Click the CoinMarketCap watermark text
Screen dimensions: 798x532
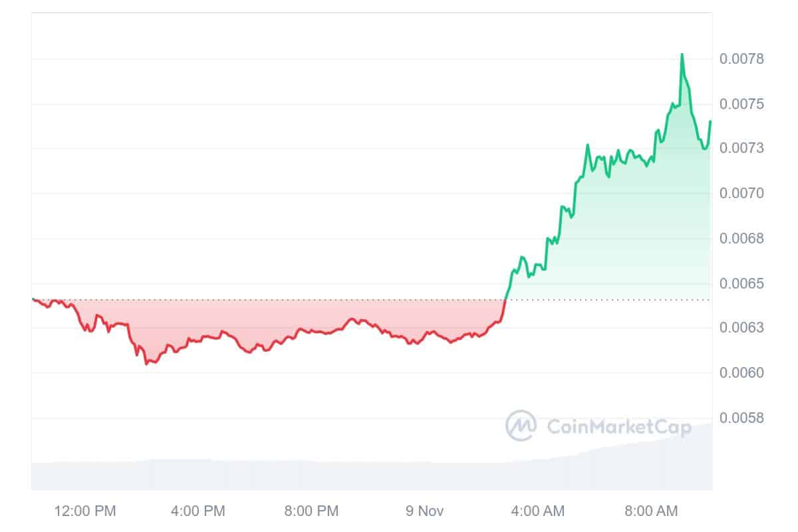618,426
